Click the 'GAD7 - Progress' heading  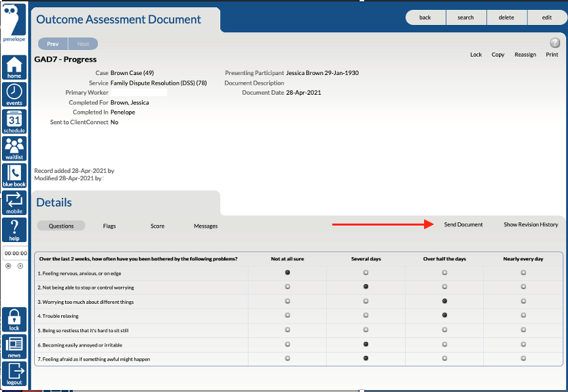pyautogui.click(x=66, y=59)
